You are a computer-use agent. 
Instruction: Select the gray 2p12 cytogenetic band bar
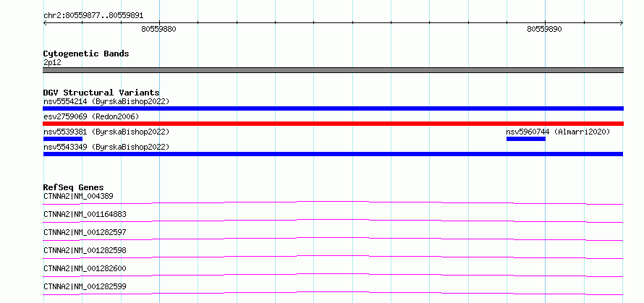(x=333, y=70)
